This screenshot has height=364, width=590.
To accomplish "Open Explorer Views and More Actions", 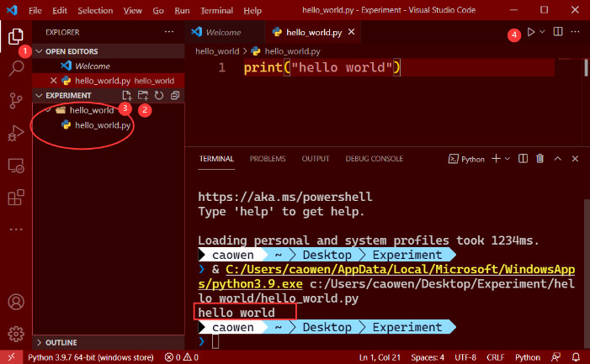I will click(x=169, y=32).
